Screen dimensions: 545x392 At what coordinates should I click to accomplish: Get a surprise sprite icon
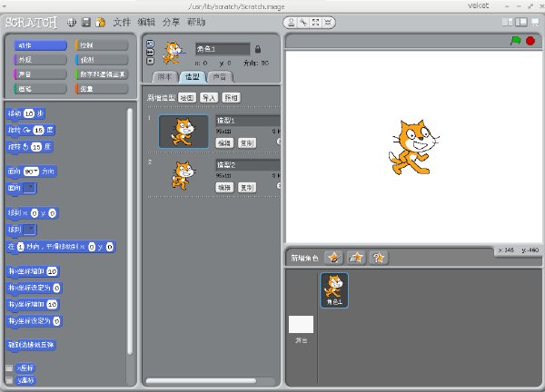click(x=379, y=258)
